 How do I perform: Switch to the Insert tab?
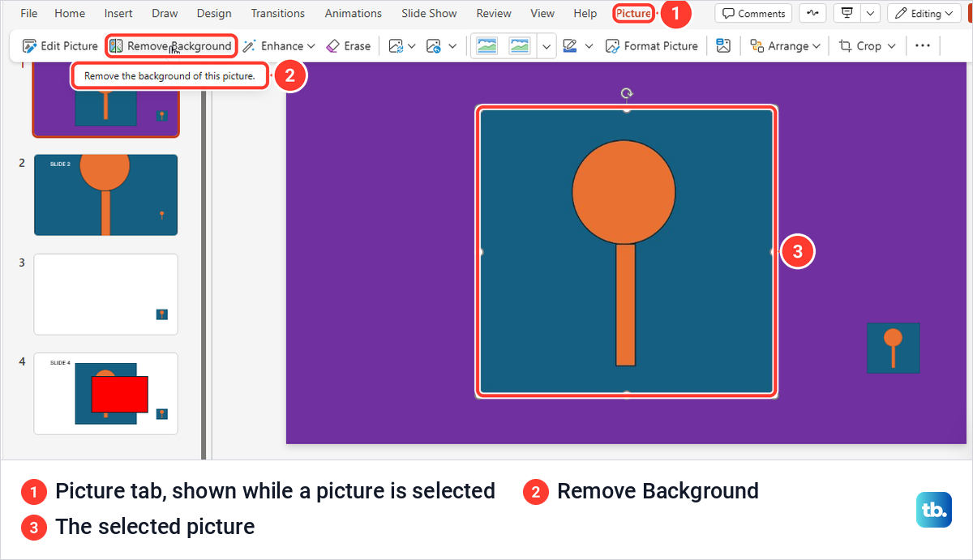click(118, 13)
